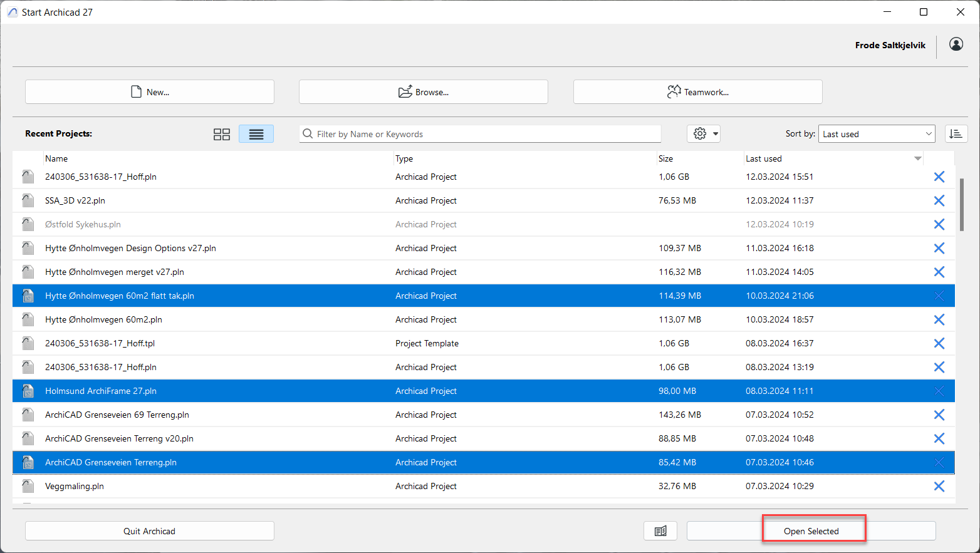980x553 pixels.
Task: Switch to list view of projects
Action: (256, 134)
